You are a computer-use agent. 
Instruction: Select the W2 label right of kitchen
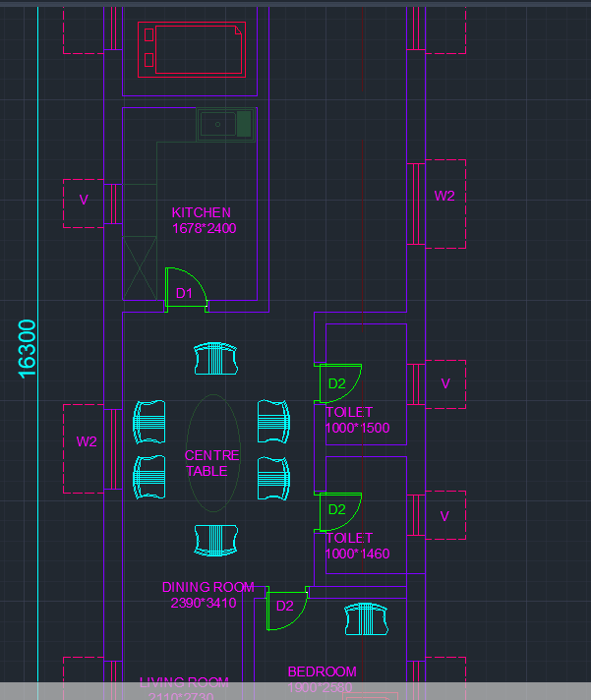click(444, 196)
